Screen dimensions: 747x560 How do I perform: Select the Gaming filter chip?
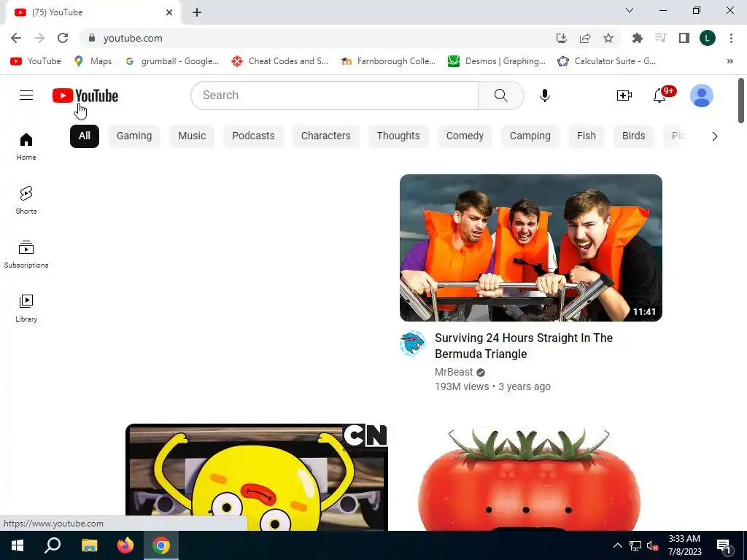(134, 136)
